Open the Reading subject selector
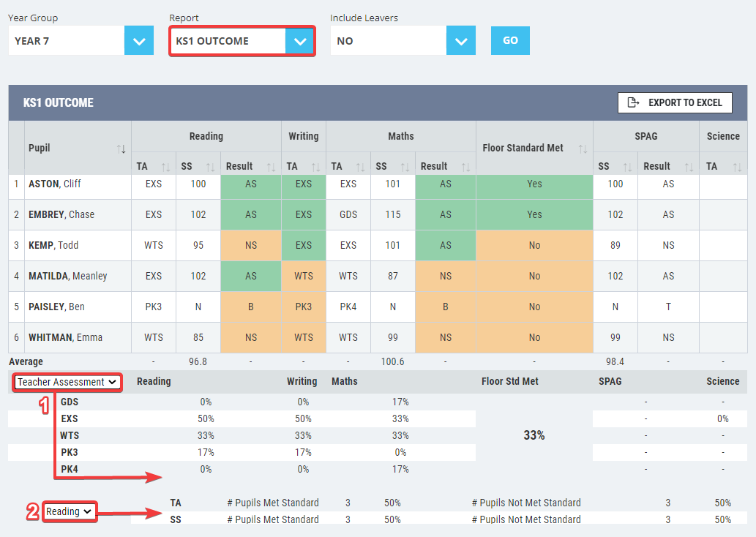This screenshot has width=756, height=537. click(69, 511)
